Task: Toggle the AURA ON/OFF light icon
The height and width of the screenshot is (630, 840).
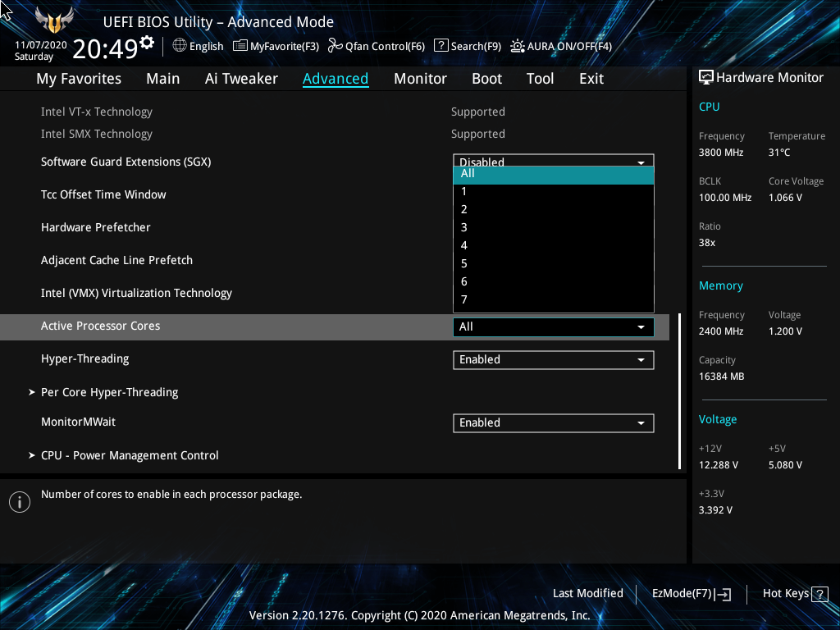Action: pos(517,46)
